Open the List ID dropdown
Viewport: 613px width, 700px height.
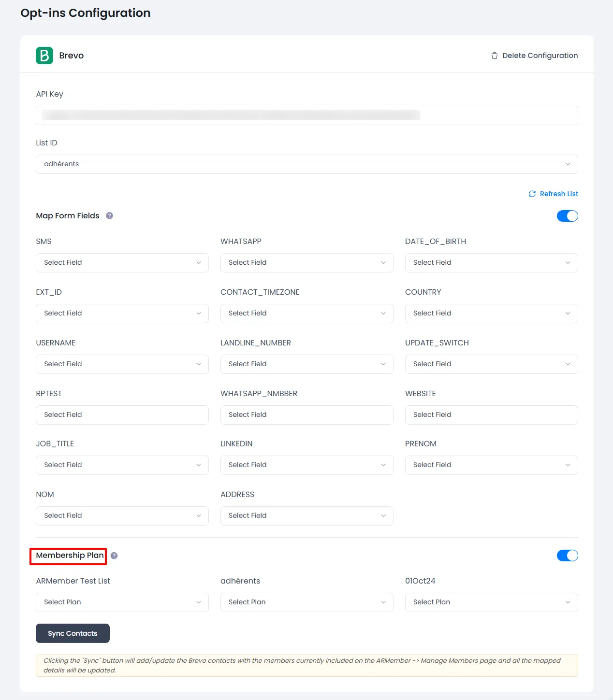(x=306, y=164)
